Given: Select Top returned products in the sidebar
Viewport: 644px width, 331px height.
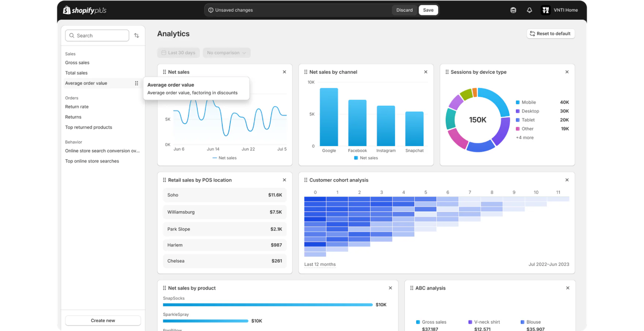Looking at the screenshot, I should 88,127.
